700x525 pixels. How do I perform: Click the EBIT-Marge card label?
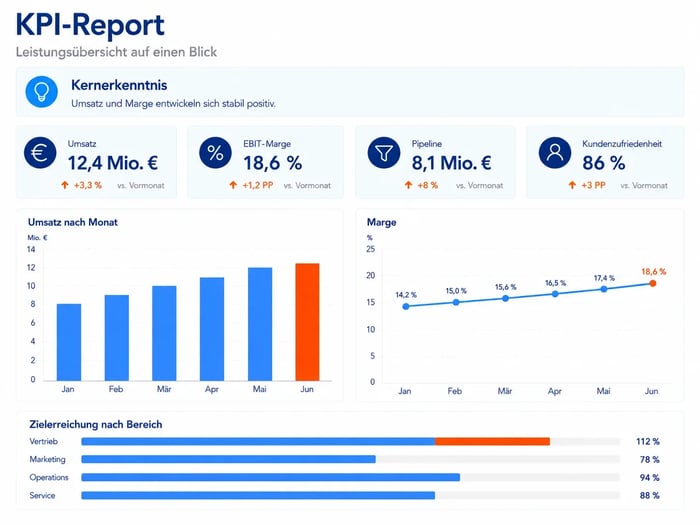coord(267,144)
